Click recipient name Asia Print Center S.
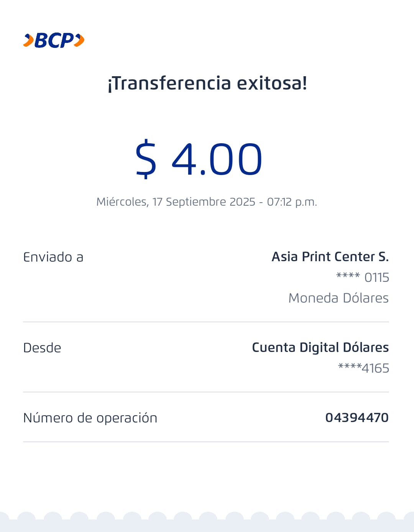414x532 pixels. [330, 257]
